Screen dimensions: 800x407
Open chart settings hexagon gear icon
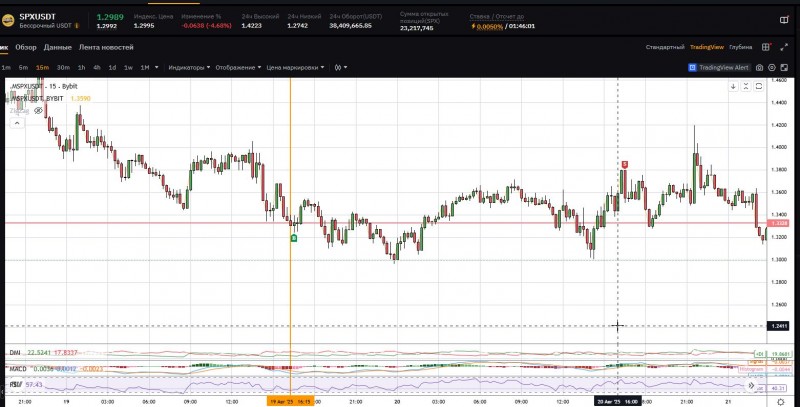(x=771, y=67)
